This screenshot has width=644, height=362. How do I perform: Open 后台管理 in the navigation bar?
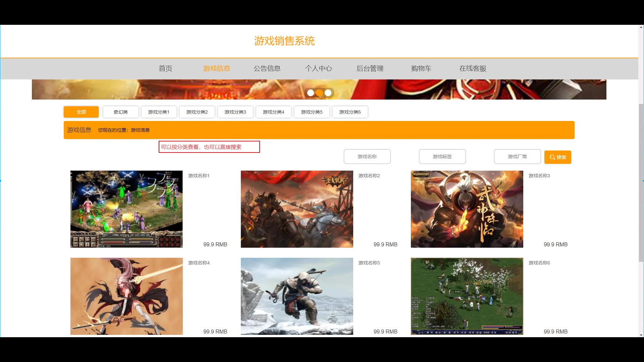pos(370,68)
